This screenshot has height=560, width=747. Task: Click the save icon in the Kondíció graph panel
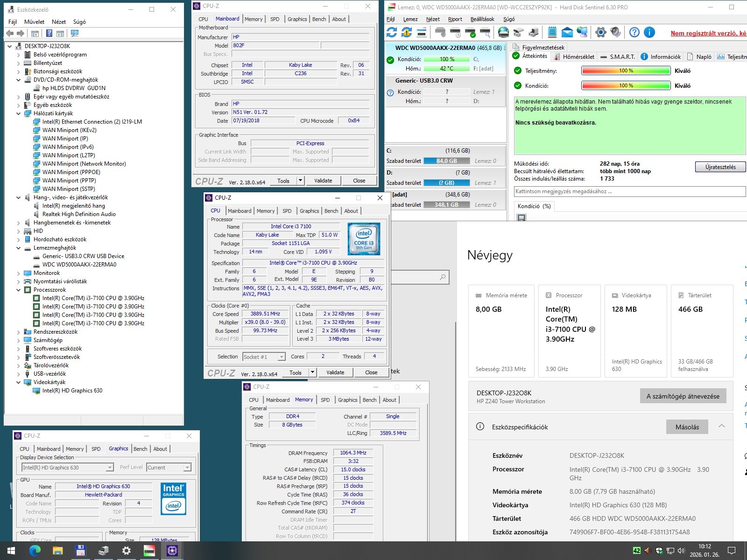(521, 218)
